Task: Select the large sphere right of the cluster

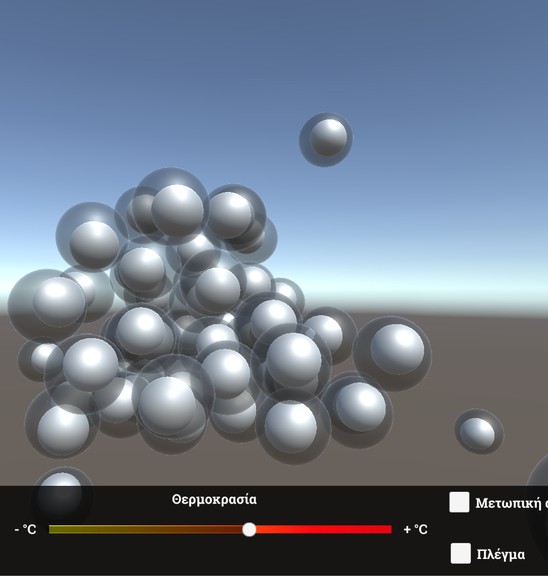Action: [x=392, y=353]
